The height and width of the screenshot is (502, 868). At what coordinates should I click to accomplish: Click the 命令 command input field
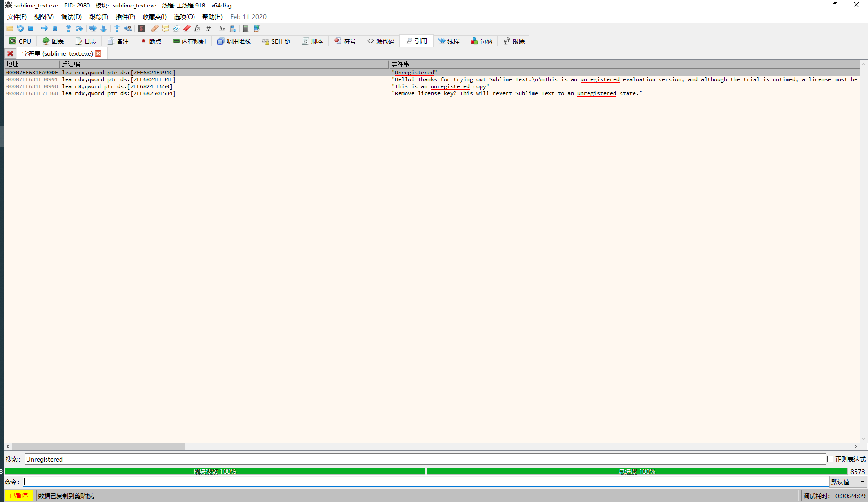point(426,482)
